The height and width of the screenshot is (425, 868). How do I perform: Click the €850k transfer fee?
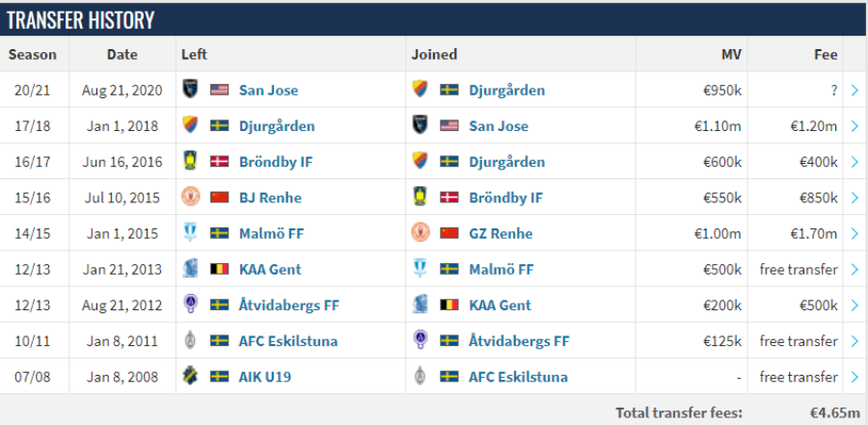coord(814,198)
